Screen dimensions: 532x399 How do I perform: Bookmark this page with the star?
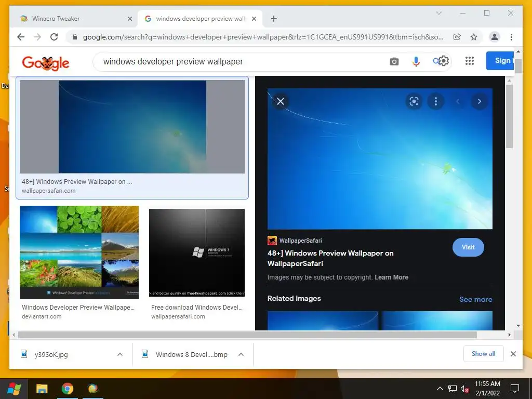[x=474, y=37]
